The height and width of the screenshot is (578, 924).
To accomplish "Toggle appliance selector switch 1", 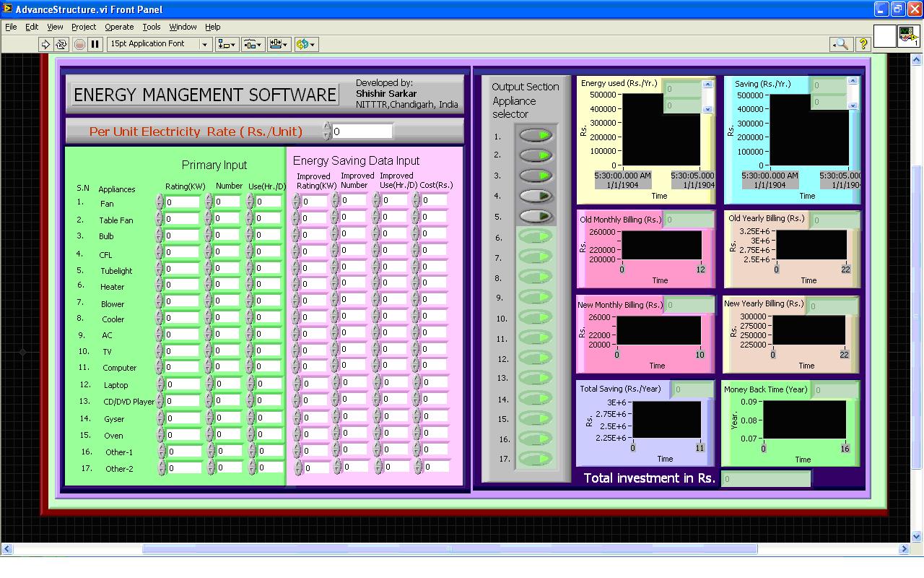I will pos(536,135).
